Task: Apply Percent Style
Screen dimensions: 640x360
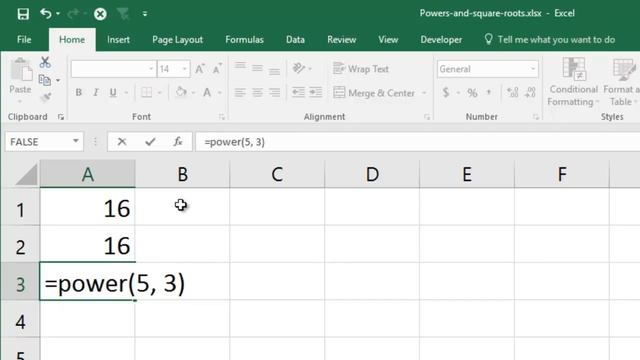Action: 472,93
